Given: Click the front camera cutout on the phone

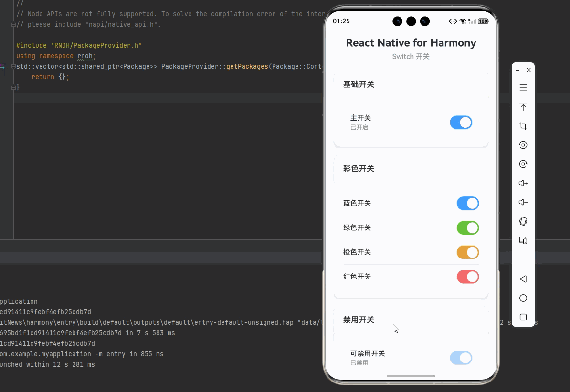Looking at the screenshot, I should click(x=411, y=21).
